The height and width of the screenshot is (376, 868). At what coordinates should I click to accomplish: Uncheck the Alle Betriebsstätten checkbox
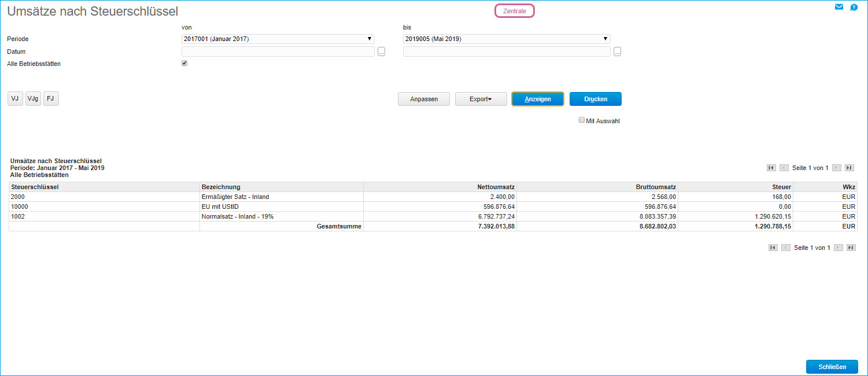[184, 63]
